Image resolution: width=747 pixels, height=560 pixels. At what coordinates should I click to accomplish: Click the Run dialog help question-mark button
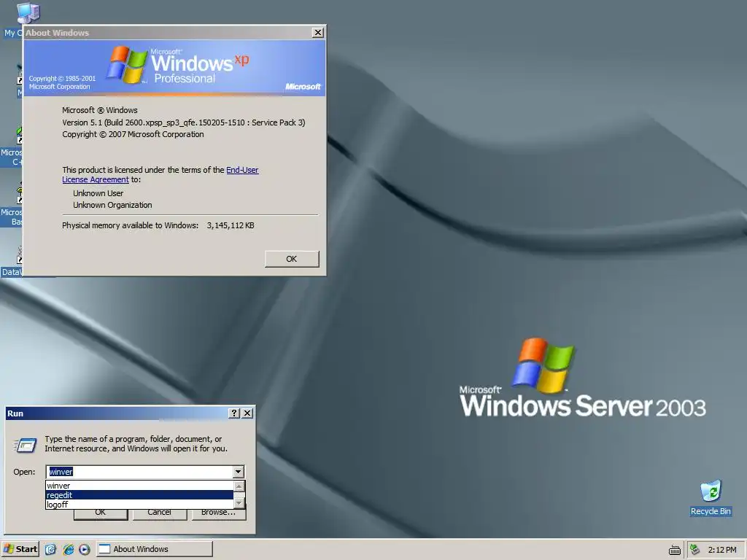pos(234,413)
